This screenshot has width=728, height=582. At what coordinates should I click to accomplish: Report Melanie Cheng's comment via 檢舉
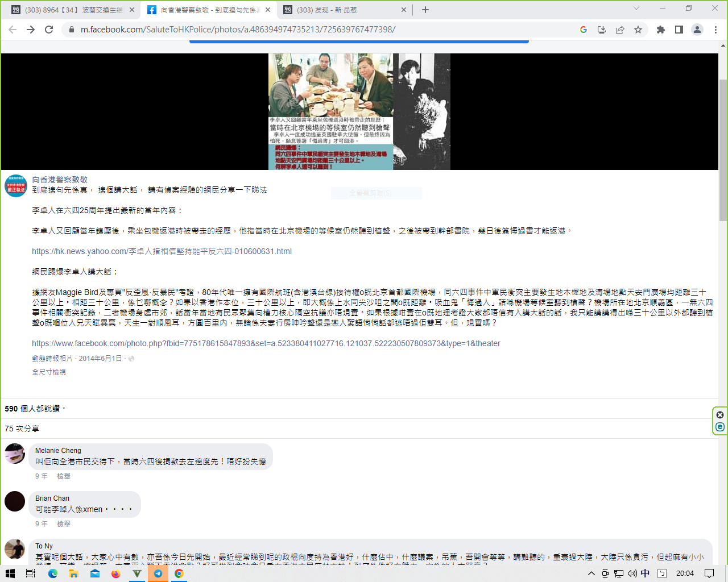coord(64,476)
